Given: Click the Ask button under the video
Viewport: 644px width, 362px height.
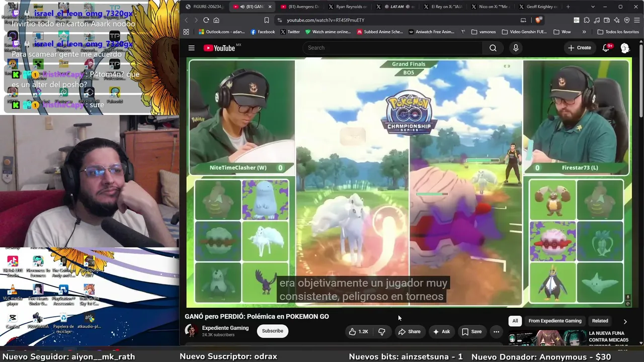Looking at the screenshot, I should tap(441, 331).
